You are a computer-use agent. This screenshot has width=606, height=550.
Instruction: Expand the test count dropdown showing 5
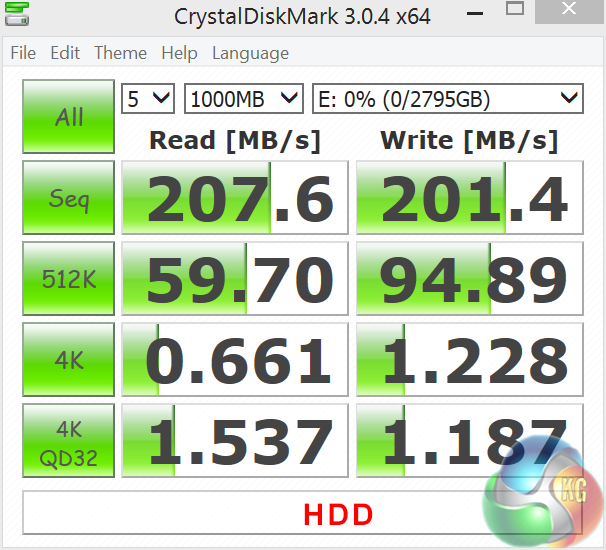click(148, 99)
